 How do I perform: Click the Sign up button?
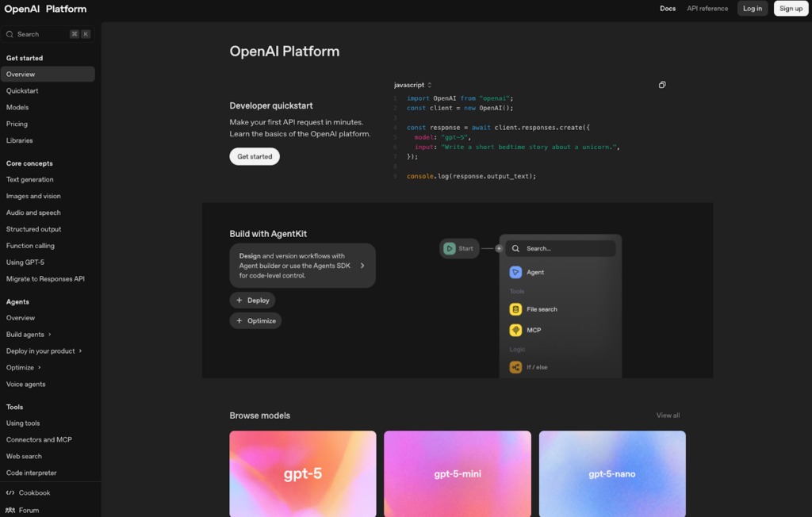[791, 8]
